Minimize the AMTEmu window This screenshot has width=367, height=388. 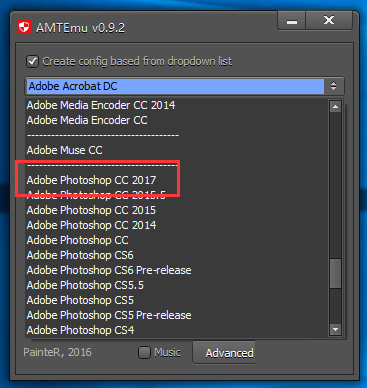click(292, 21)
